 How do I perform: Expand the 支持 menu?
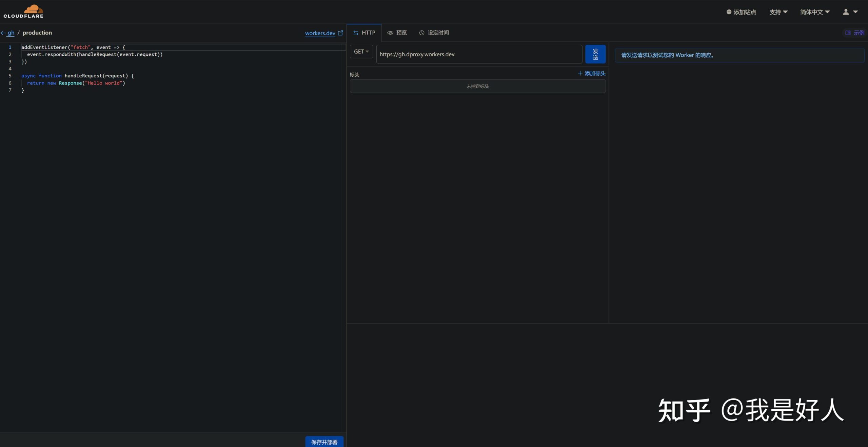click(x=778, y=12)
